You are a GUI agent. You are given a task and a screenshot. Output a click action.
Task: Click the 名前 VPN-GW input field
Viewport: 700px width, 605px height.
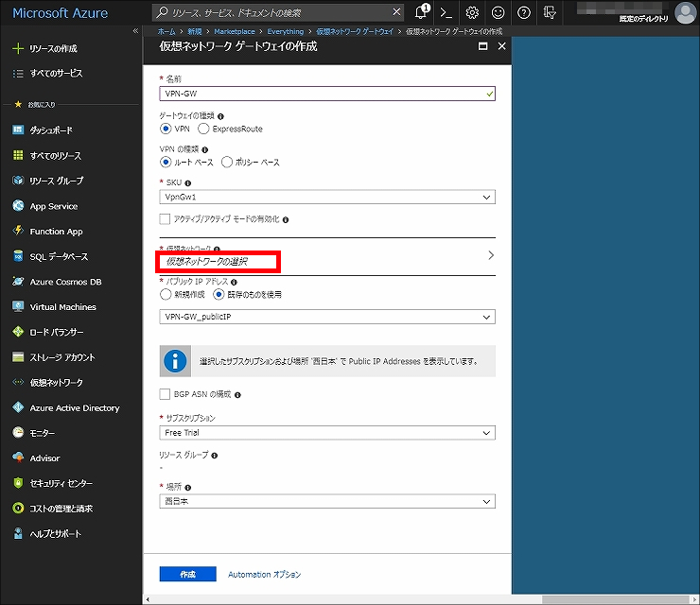(x=327, y=94)
